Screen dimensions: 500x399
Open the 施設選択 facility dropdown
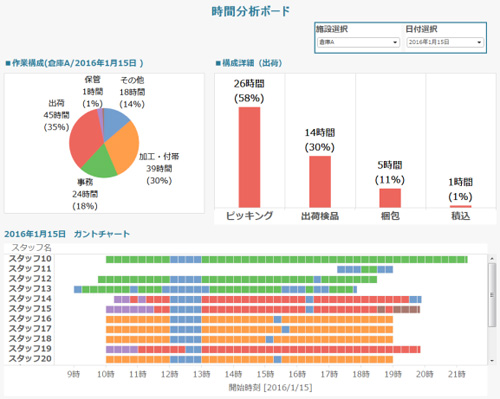(358, 42)
